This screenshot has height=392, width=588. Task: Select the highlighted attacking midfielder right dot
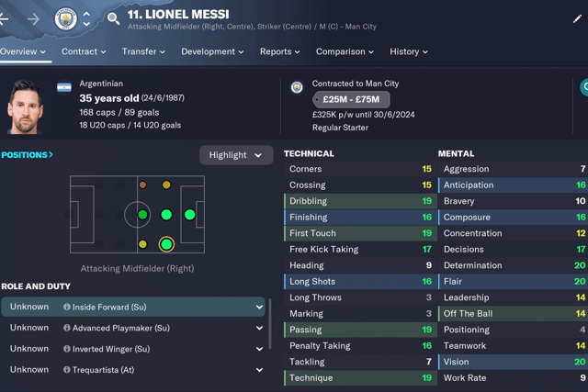pyautogui.click(x=166, y=244)
